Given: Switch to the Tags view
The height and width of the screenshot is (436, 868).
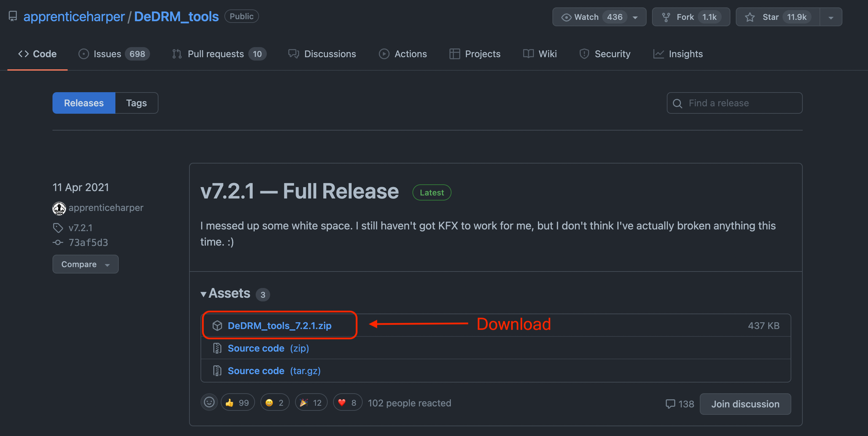Looking at the screenshot, I should click(x=137, y=103).
